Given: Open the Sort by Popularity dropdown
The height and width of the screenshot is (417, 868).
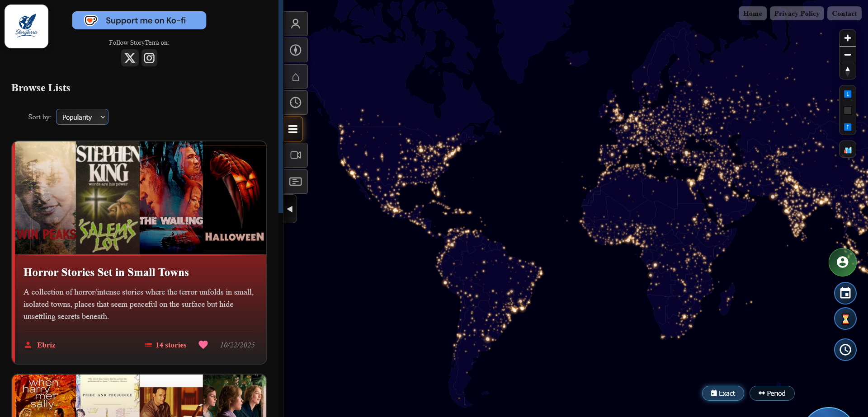Looking at the screenshot, I should click(x=82, y=117).
